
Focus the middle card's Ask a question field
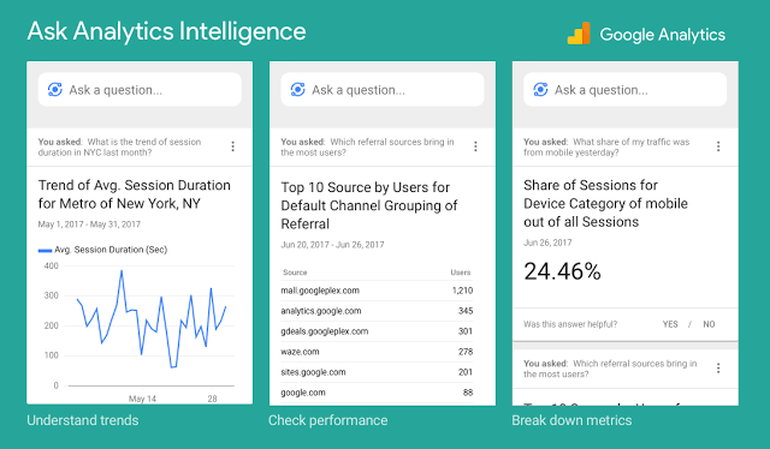(x=393, y=90)
